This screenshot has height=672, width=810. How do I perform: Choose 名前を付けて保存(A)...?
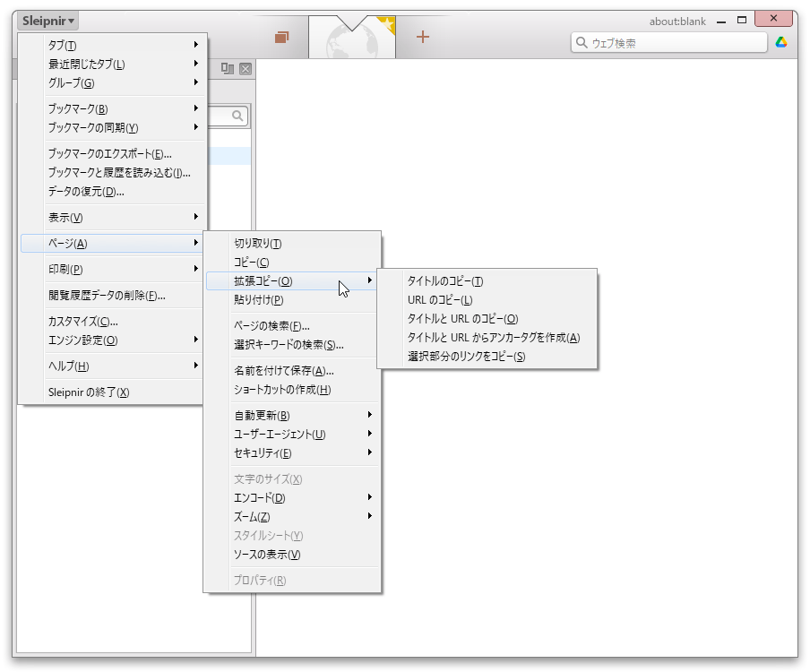[292, 370]
